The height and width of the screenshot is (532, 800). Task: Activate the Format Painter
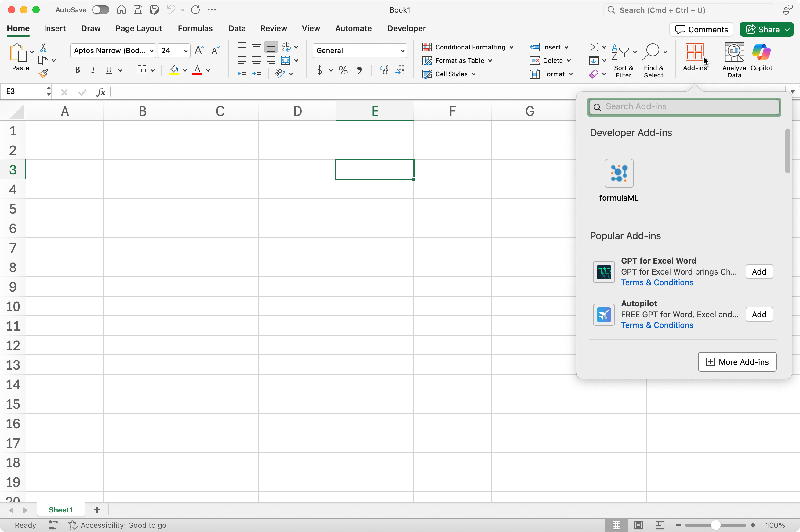pyautogui.click(x=43, y=73)
